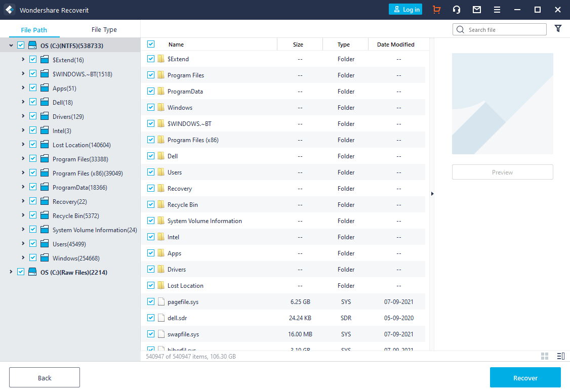Click the Recover button
The height and width of the screenshot is (392, 570).
click(x=525, y=377)
